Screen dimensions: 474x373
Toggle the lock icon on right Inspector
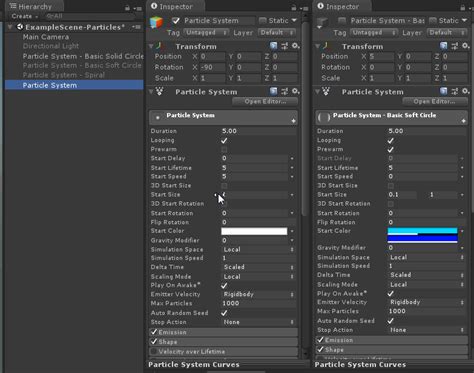(x=463, y=7)
